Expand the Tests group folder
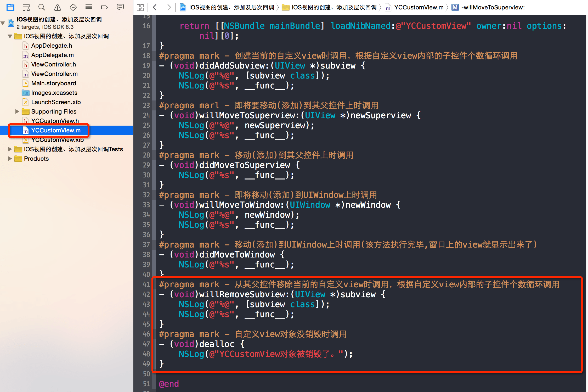Viewport: 588px width, 392px height. pyautogui.click(x=10, y=149)
